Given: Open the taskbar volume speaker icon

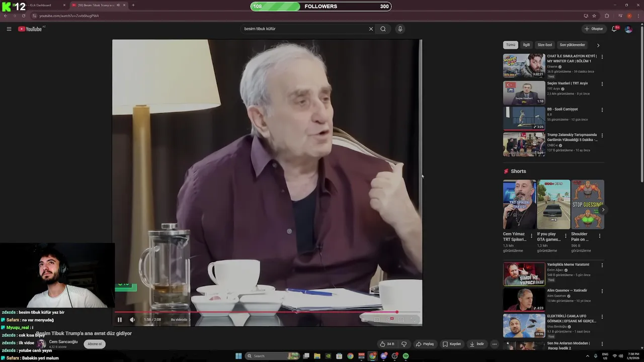Looking at the screenshot, I should [621, 356].
